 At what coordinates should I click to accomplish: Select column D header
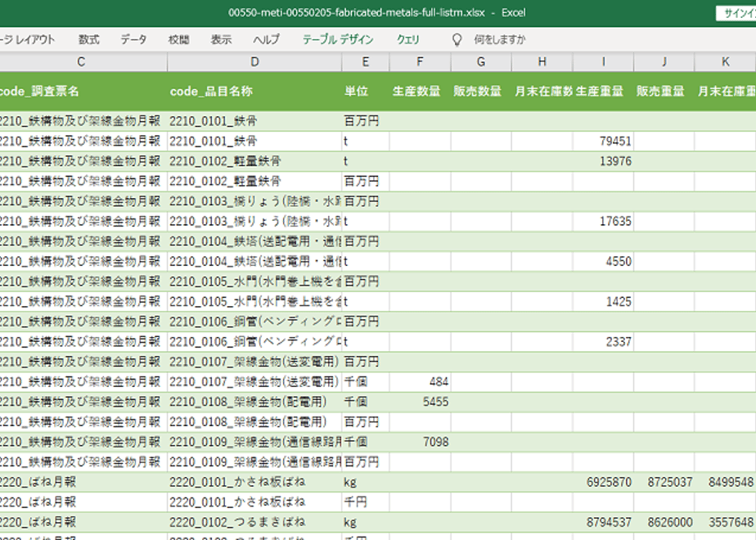coord(254,61)
